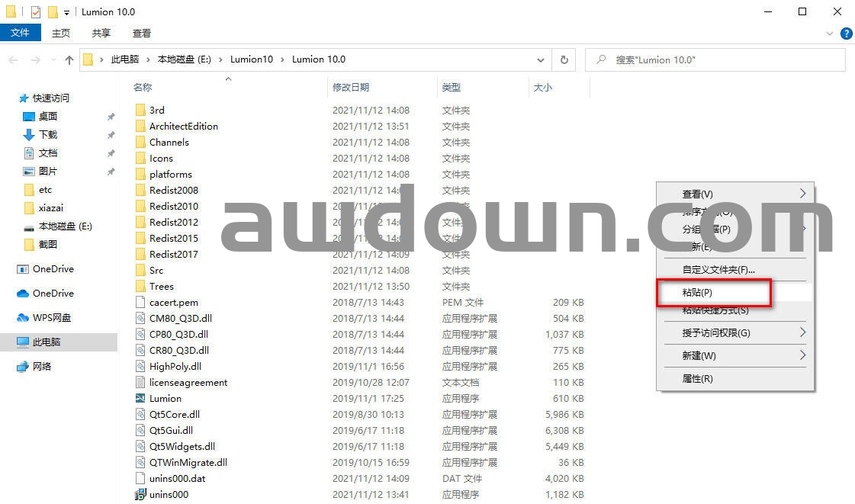Switch to the 查看 ribbon tab
Image resolution: width=855 pixels, height=504 pixels.
142,34
